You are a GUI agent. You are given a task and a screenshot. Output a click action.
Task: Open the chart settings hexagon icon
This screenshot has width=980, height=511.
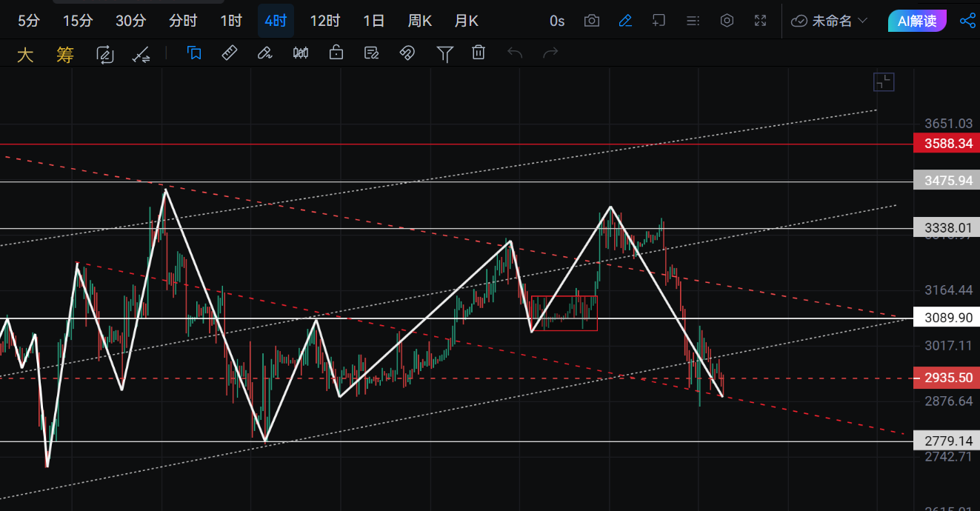[x=727, y=21]
